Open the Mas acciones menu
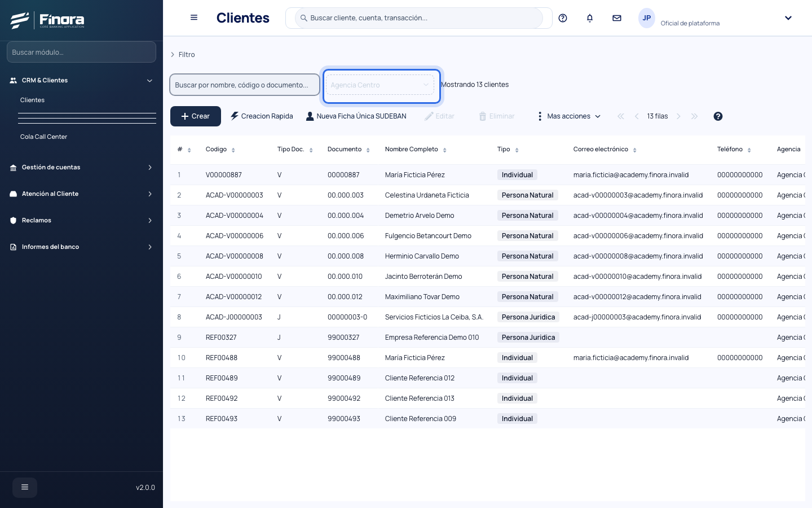This screenshot has width=812, height=508. (569, 116)
